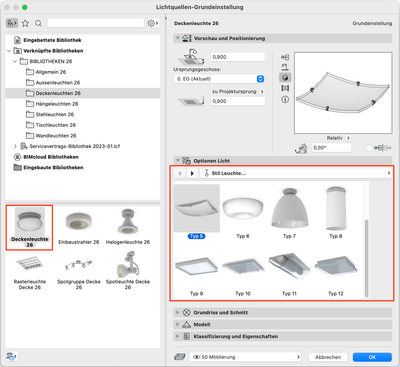400x367 pixels.
Task: Open the Relativ angle mode arrow
Action: click(348, 138)
